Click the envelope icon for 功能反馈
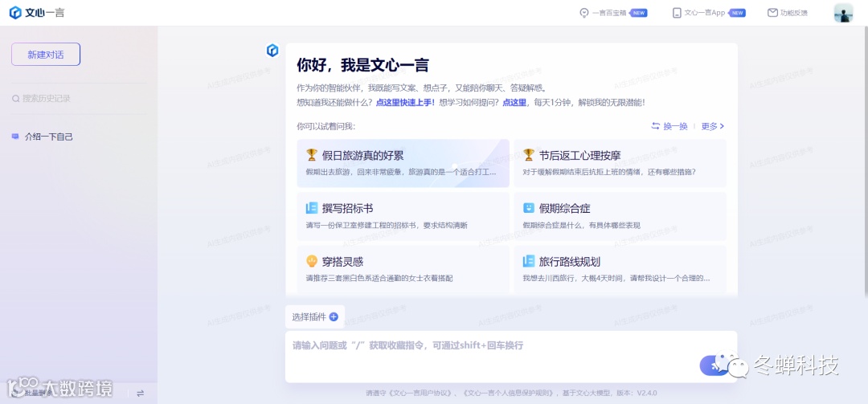Image resolution: width=868 pixels, height=404 pixels. click(x=772, y=13)
